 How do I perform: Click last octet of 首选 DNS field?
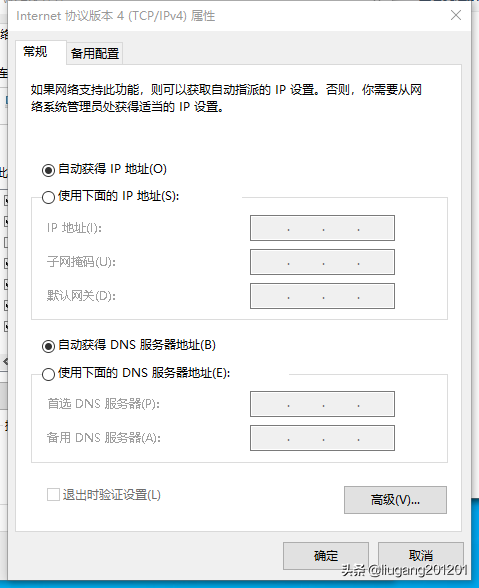[376, 404]
